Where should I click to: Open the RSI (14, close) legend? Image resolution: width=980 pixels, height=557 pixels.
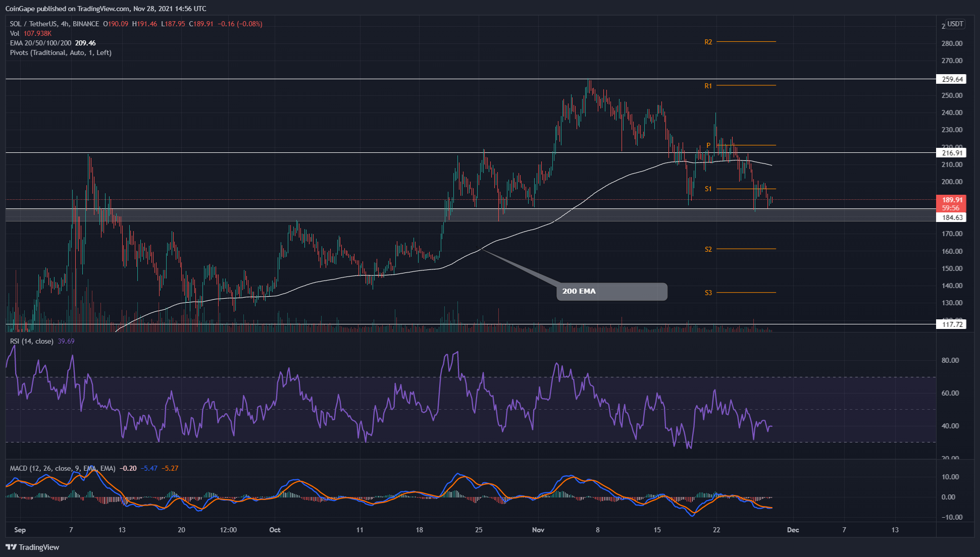[31, 341]
